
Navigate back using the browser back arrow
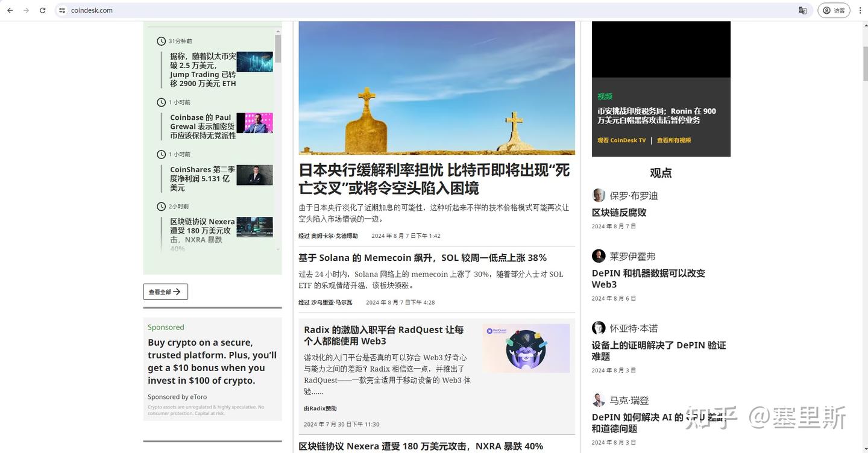pyautogui.click(x=10, y=10)
